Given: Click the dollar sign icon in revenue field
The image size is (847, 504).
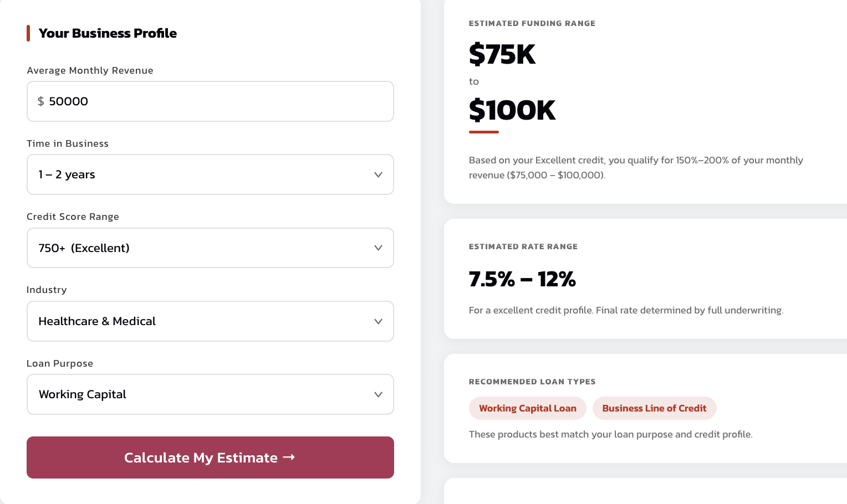Looking at the screenshot, I should (40, 101).
